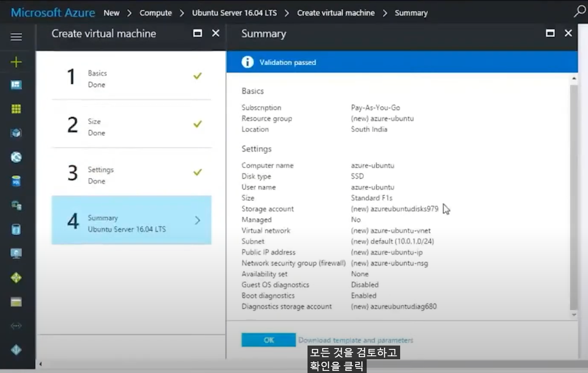Open step 2 Size
The image size is (588, 373).
pos(131,124)
